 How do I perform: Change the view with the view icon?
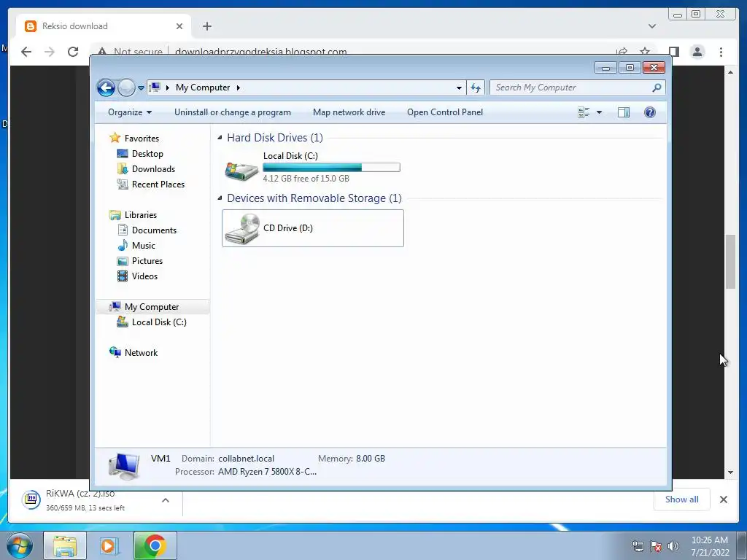tap(584, 112)
